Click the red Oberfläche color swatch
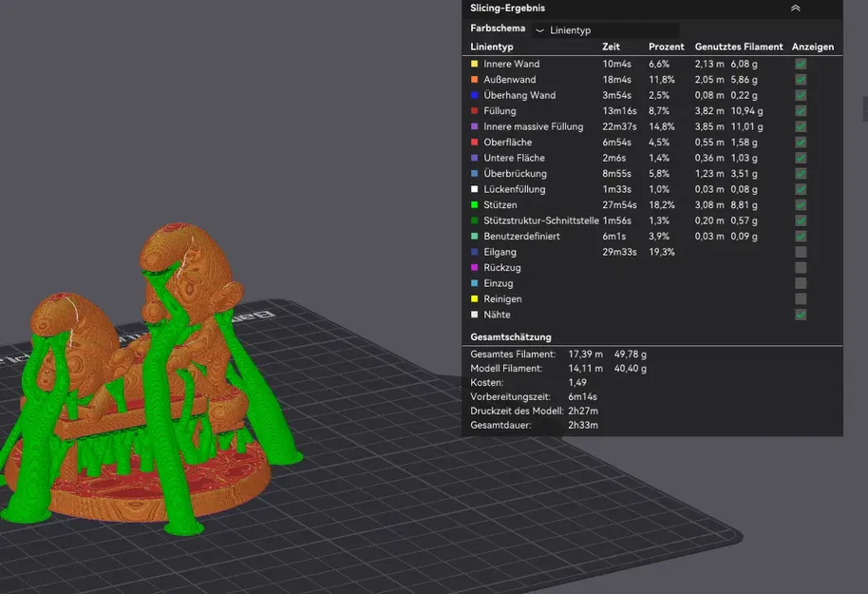 point(474,143)
